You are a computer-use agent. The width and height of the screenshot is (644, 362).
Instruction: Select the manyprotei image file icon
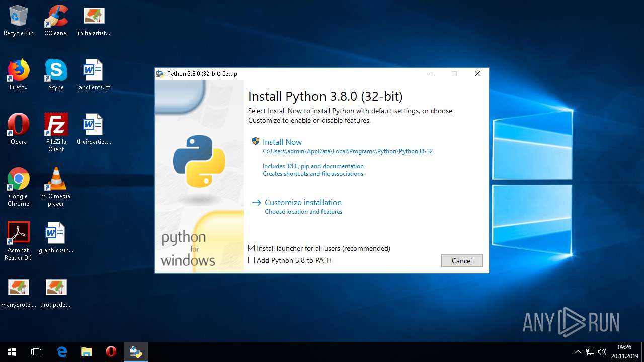click(x=19, y=292)
